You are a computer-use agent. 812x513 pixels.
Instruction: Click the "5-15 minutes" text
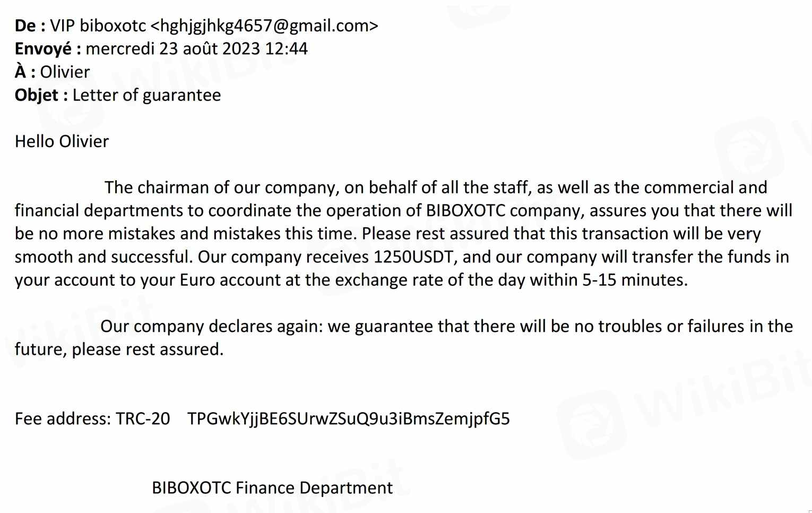click(x=634, y=280)
